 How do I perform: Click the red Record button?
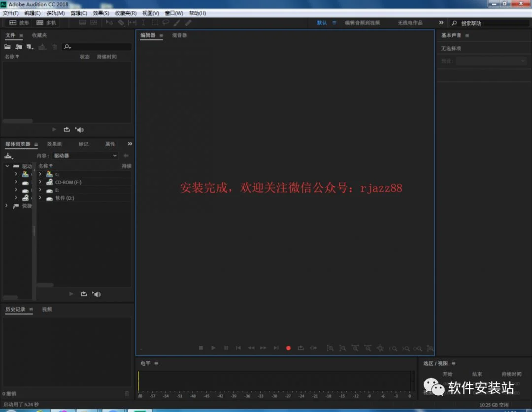(288, 348)
